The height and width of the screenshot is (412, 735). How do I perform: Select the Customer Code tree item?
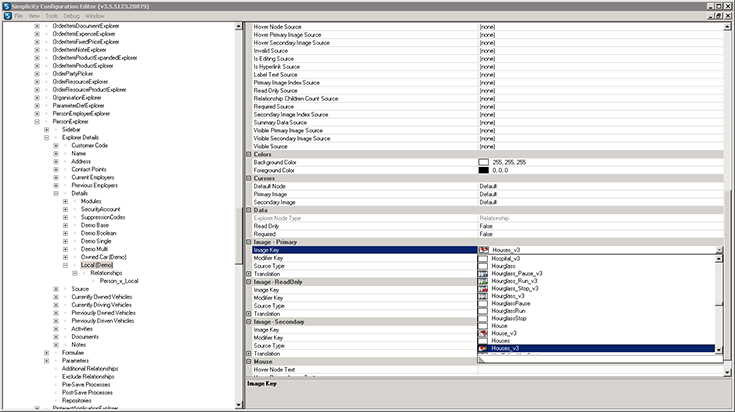point(90,145)
